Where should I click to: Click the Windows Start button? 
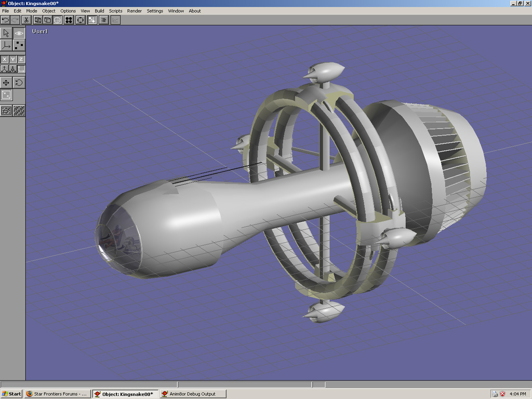pyautogui.click(x=11, y=394)
